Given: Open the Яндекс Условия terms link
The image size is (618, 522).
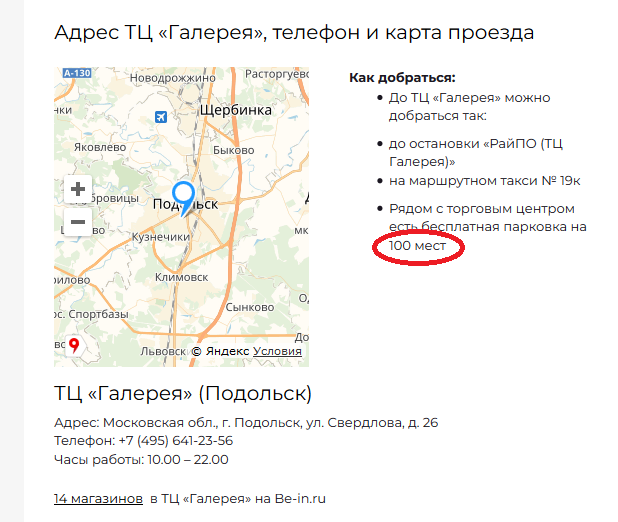Looking at the screenshot, I should [277, 351].
